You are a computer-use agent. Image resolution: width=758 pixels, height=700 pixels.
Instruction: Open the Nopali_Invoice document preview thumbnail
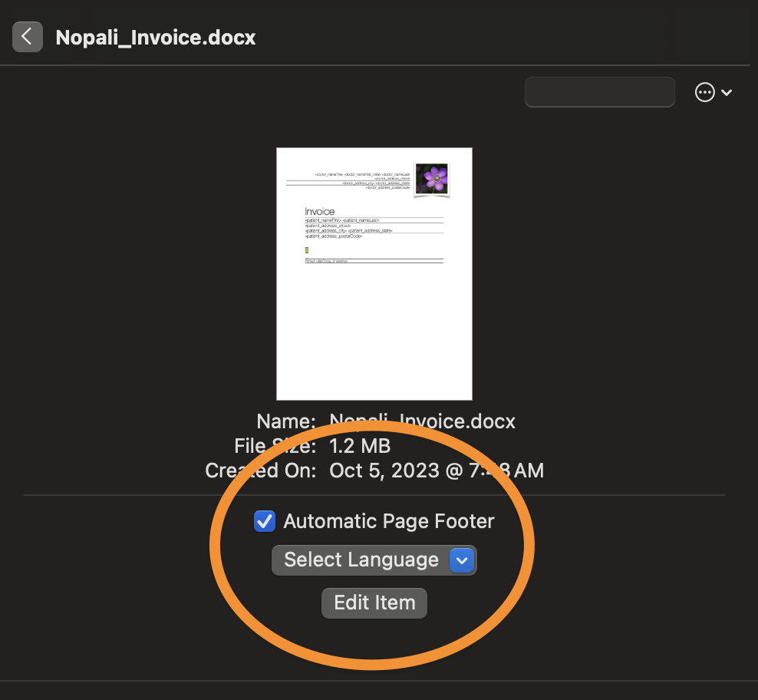point(374,274)
